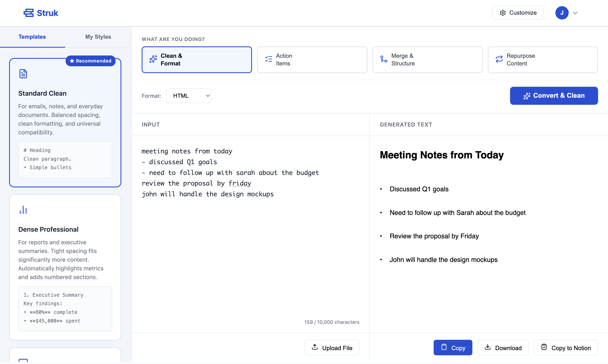Click the Action Items checklist icon
Image resolution: width=608 pixels, height=364 pixels.
(x=268, y=59)
